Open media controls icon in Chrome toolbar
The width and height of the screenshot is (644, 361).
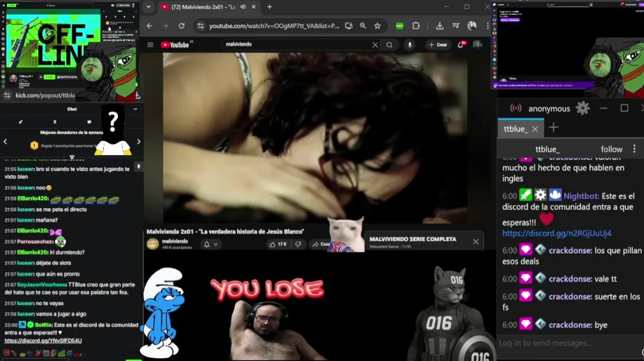pyautogui.click(x=455, y=26)
